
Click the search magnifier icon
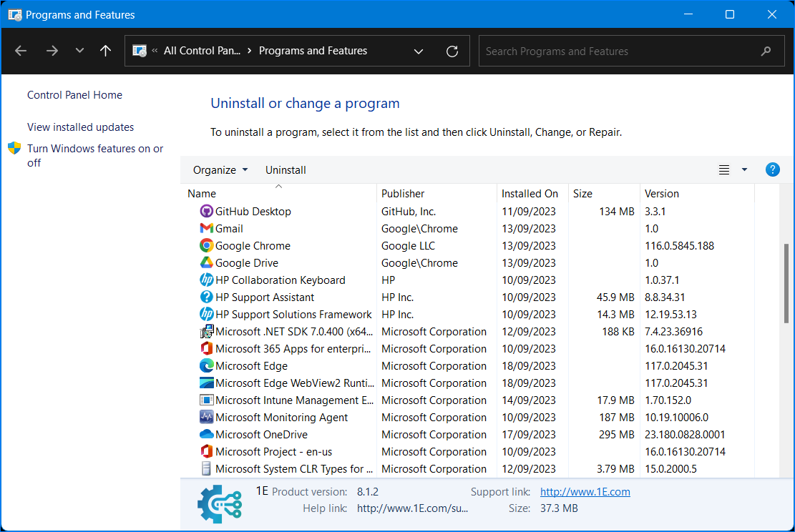click(766, 51)
